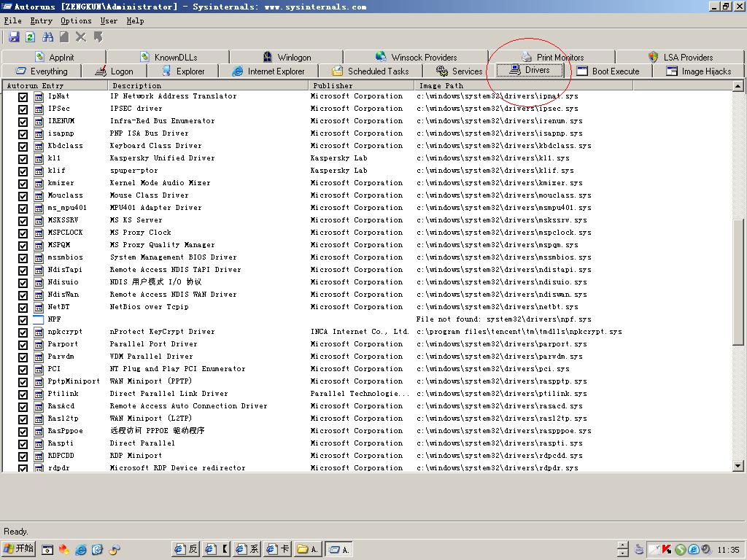Sort by the Publisher column header
The image size is (747, 560).
362,86
